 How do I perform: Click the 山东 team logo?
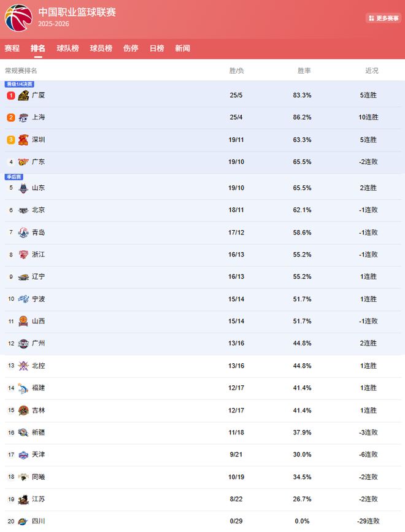(x=23, y=188)
